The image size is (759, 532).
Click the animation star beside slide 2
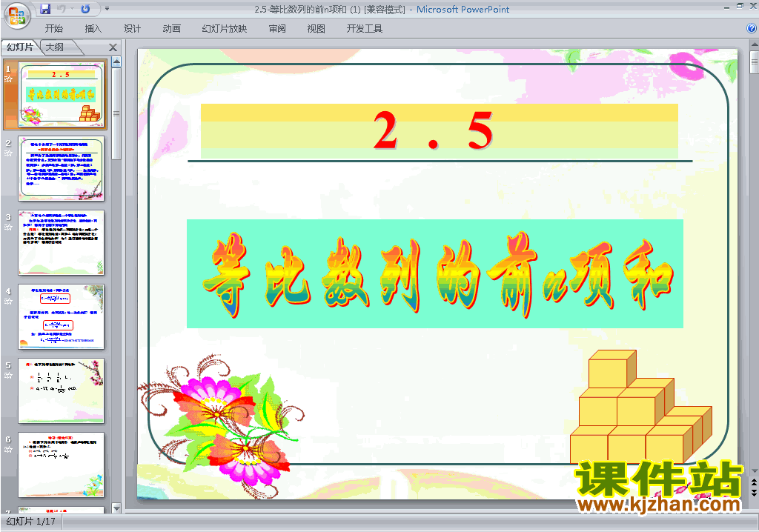pyautogui.click(x=8, y=153)
